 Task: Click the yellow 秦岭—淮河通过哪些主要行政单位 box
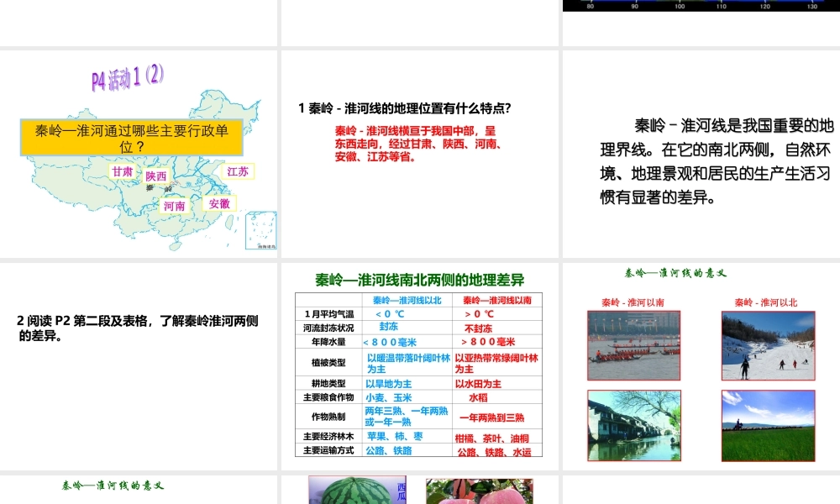click(131, 138)
